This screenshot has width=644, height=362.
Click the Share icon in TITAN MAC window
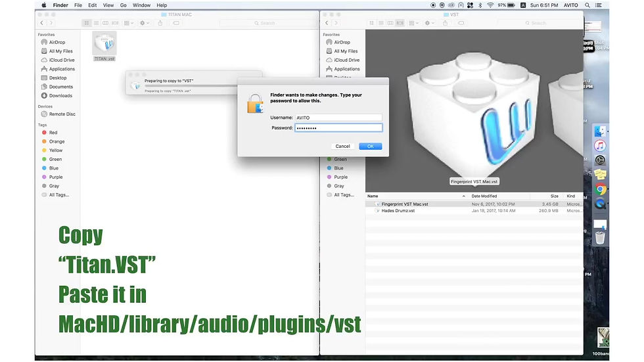160,23
